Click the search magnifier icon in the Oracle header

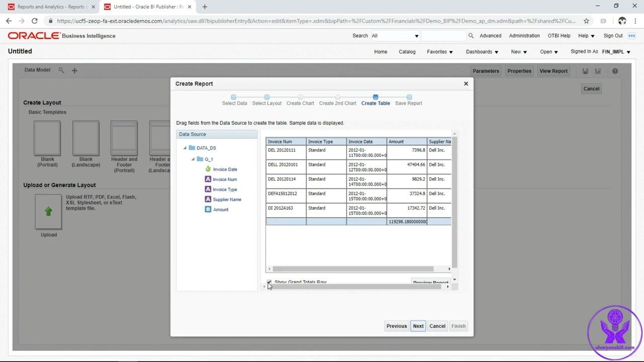(471, 36)
